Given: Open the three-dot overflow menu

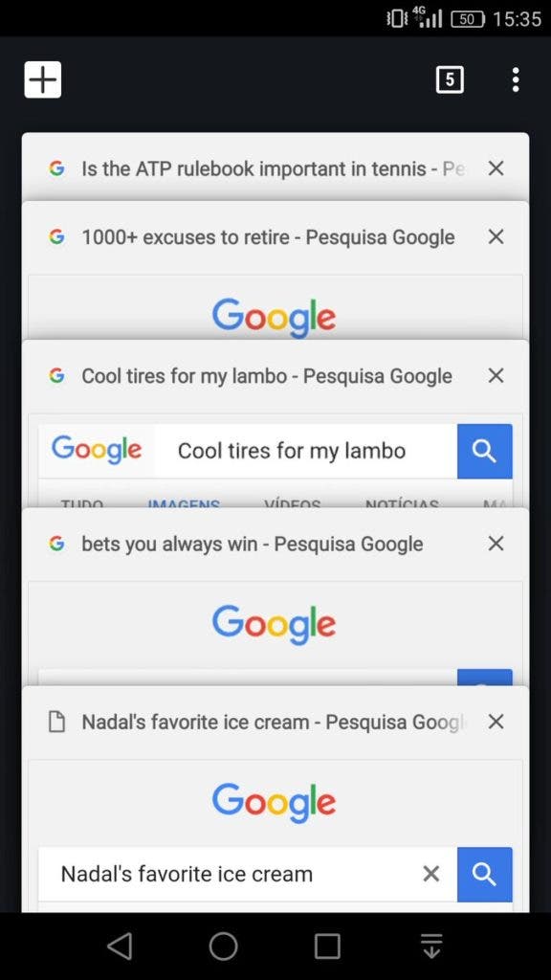Looking at the screenshot, I should pos(516,79).
